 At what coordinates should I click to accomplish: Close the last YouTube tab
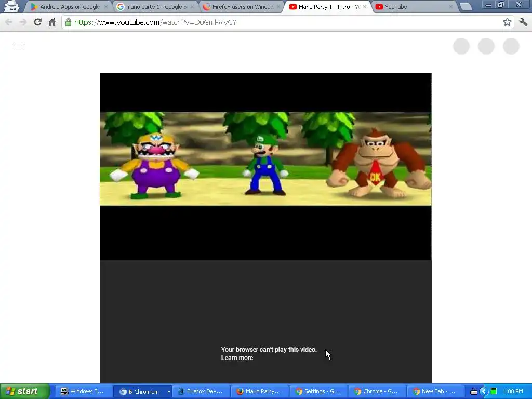coord(451,7)
